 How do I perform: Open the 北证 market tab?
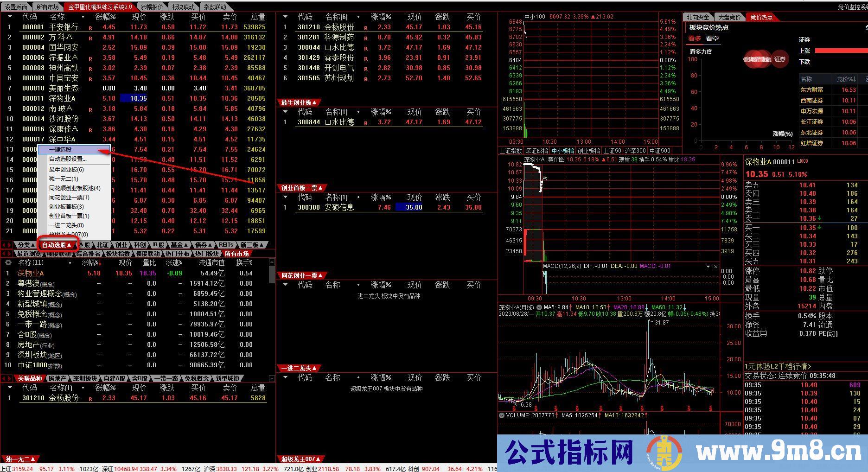102,245
